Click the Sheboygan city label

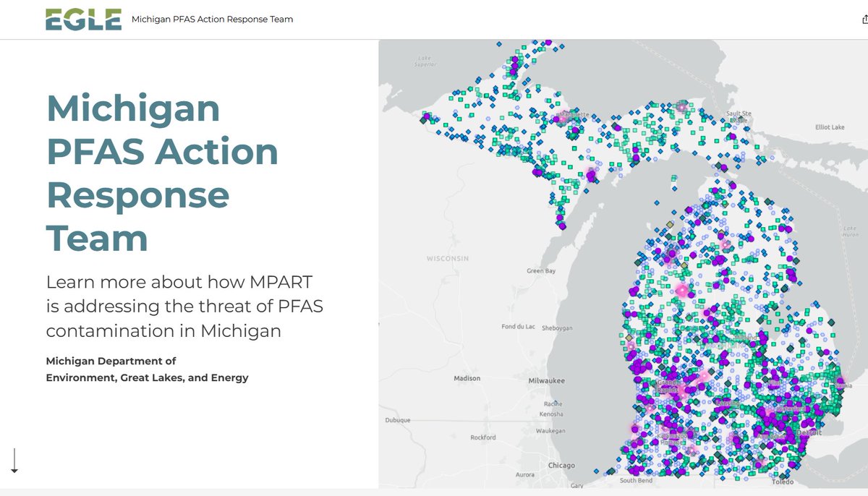(556, 328)
